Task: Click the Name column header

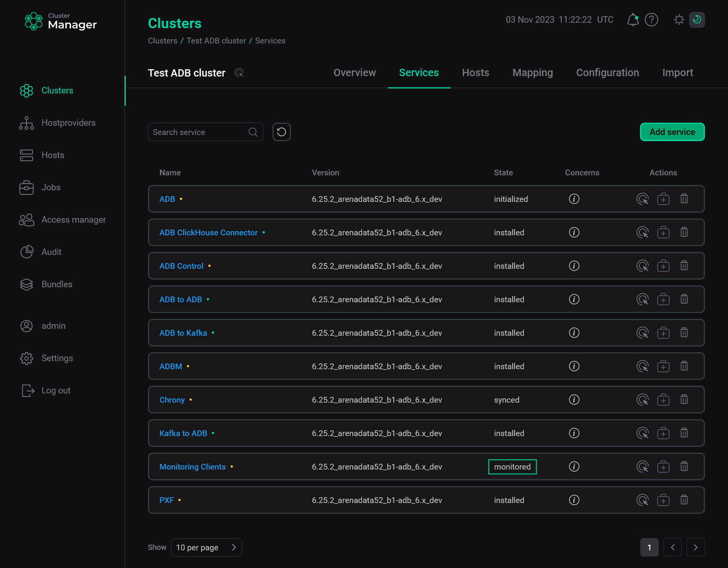Action: tap(170, 173)
